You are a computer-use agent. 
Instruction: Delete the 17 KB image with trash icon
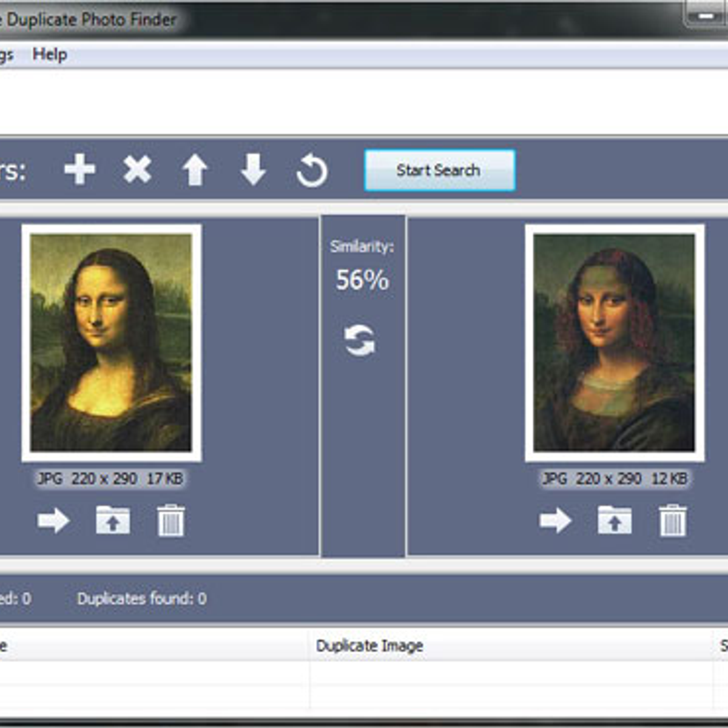point(171,521)
